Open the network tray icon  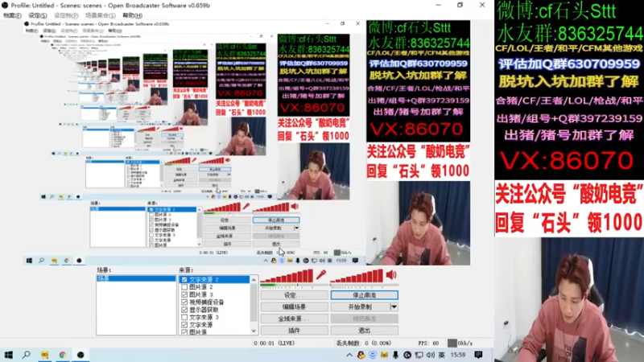click(x=419, y=355)
